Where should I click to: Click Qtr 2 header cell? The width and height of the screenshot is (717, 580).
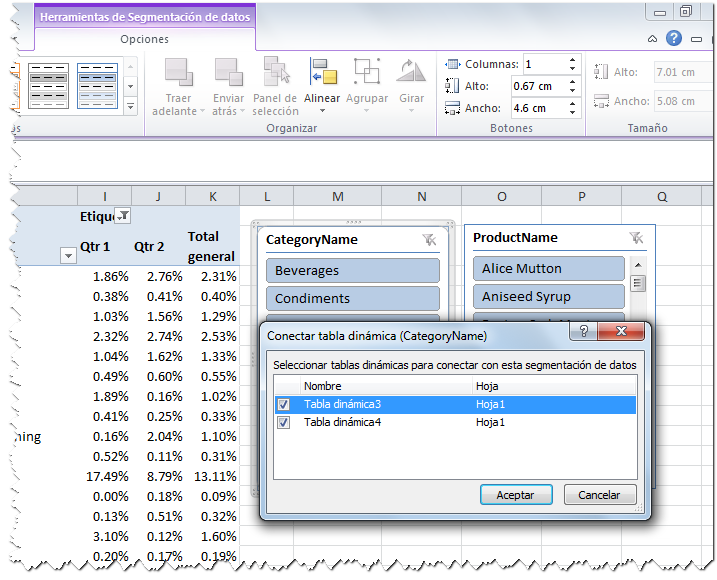coord(149,247)
